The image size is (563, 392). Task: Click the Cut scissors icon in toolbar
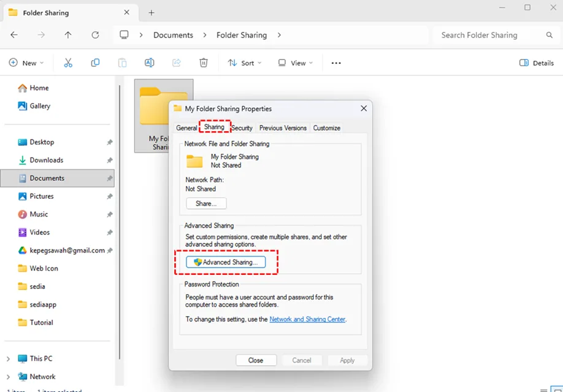pos(68,63)
